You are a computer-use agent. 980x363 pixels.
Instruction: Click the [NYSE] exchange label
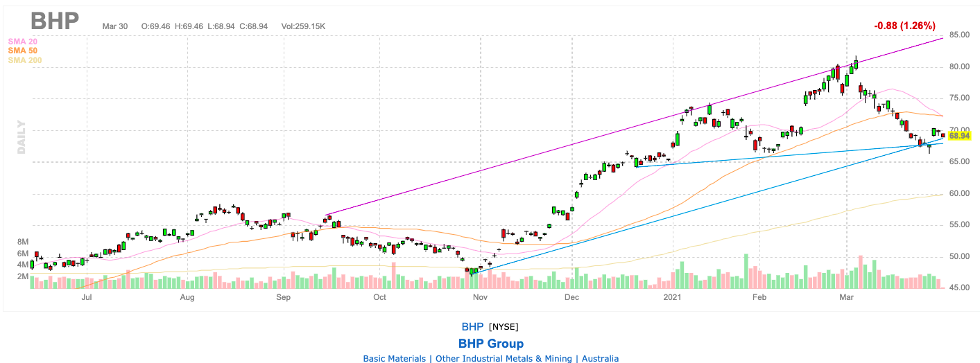point(504,327)
